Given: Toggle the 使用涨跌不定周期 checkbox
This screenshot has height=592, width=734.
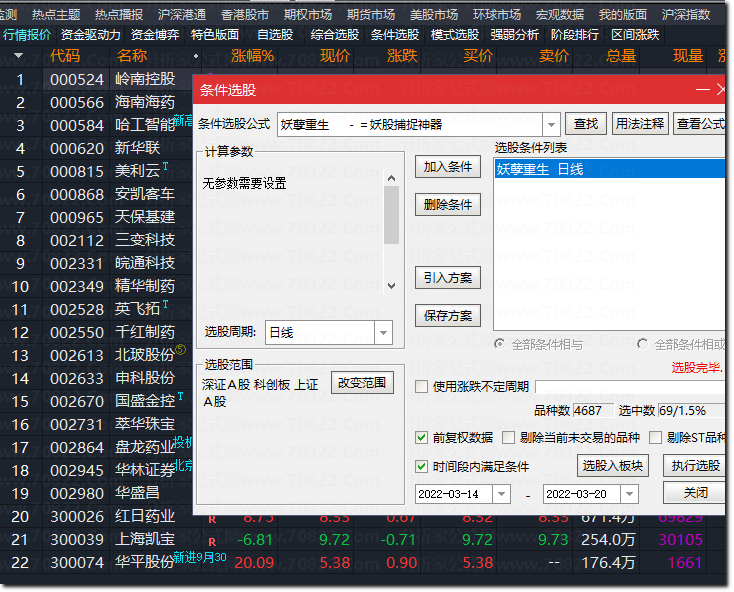Looking at the screenshot, I should coord(421,387).
